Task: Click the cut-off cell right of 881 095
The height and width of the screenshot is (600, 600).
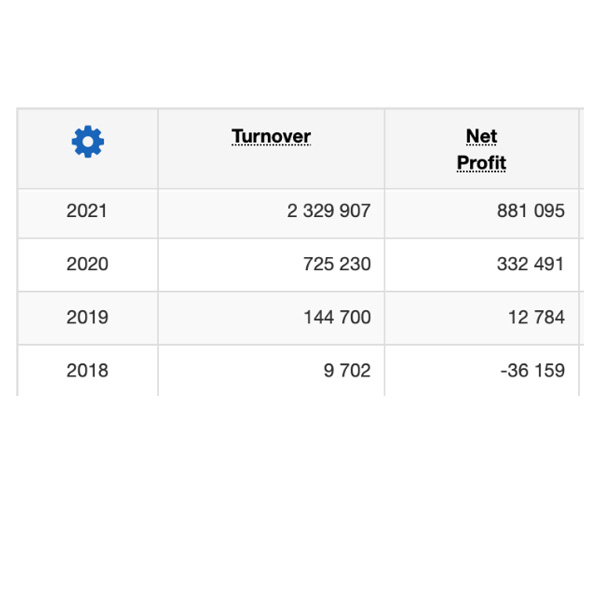Action: click(x=582, y=212)
